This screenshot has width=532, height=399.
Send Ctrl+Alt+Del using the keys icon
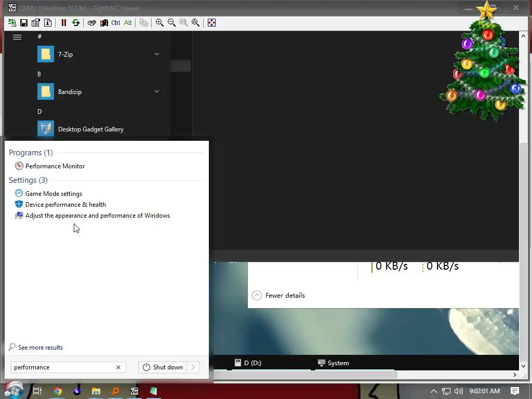pos(91,23)
